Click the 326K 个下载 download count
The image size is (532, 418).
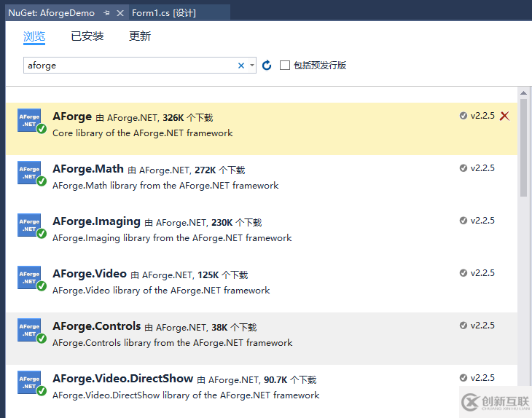coord(188,118)
